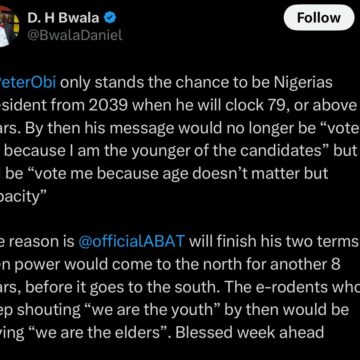360x360 pixels.
Task: Click the phrase "Blessed week ahead"
Action: [x=250, y=332]
